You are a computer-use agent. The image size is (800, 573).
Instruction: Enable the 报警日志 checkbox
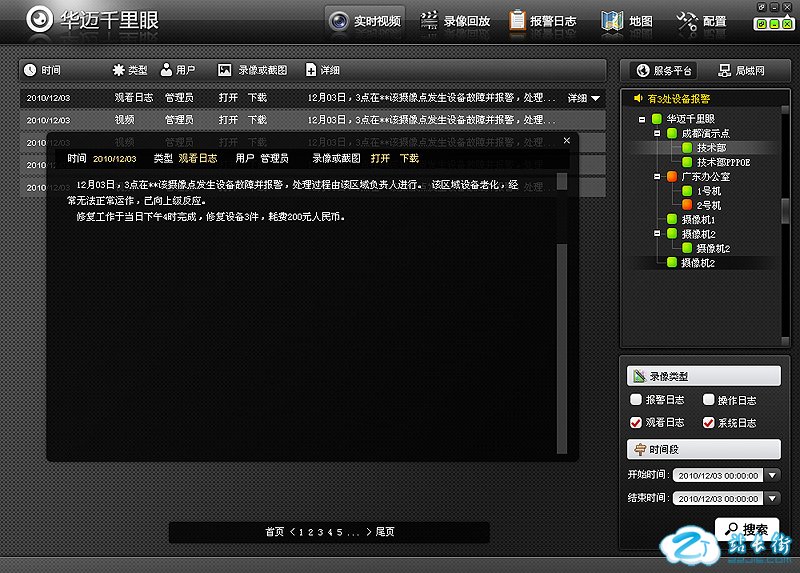[x=636, y=400]
